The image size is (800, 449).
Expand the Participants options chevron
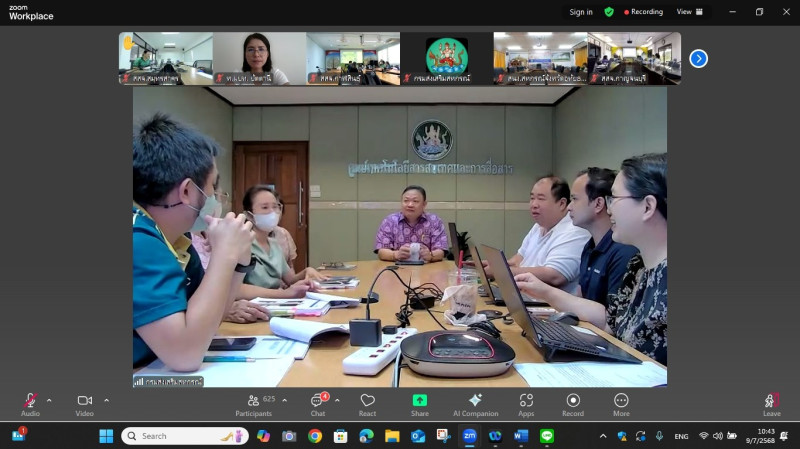[x=284, y=400]
